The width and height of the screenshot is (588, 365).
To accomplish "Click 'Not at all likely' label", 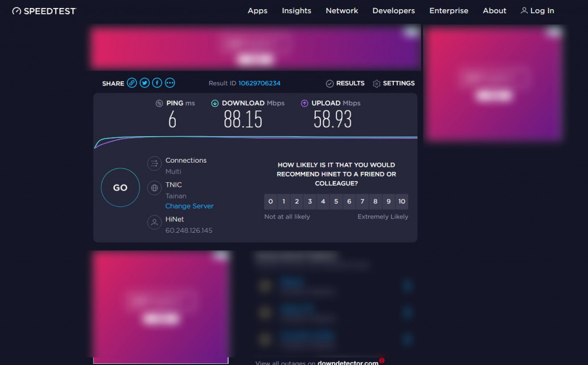I will point(287,217).
